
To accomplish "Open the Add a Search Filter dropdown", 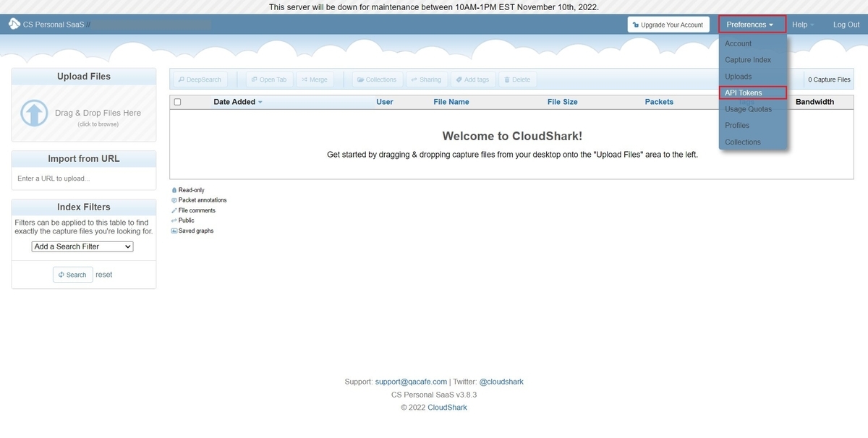I will click(x=82, y=246).
